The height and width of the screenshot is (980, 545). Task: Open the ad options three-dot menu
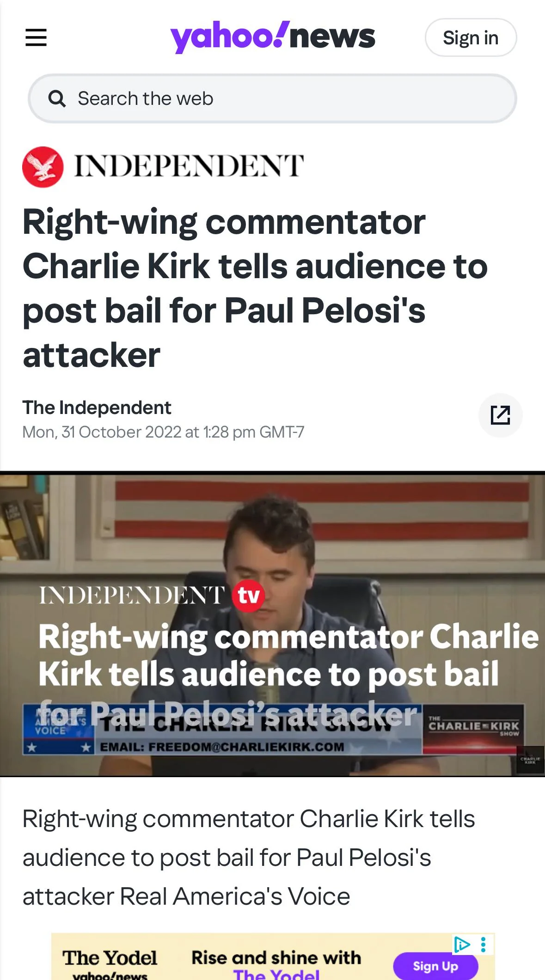click(x=484, y=944)
